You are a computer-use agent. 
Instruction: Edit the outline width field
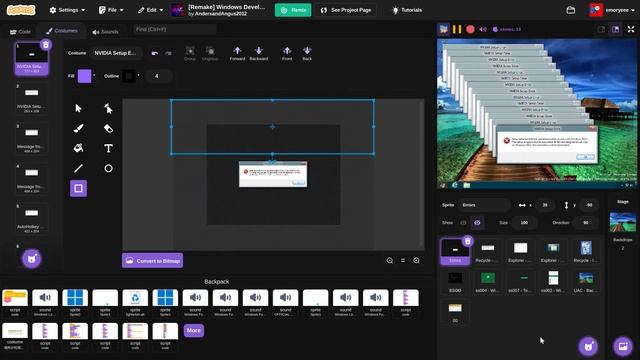[157, 76]
